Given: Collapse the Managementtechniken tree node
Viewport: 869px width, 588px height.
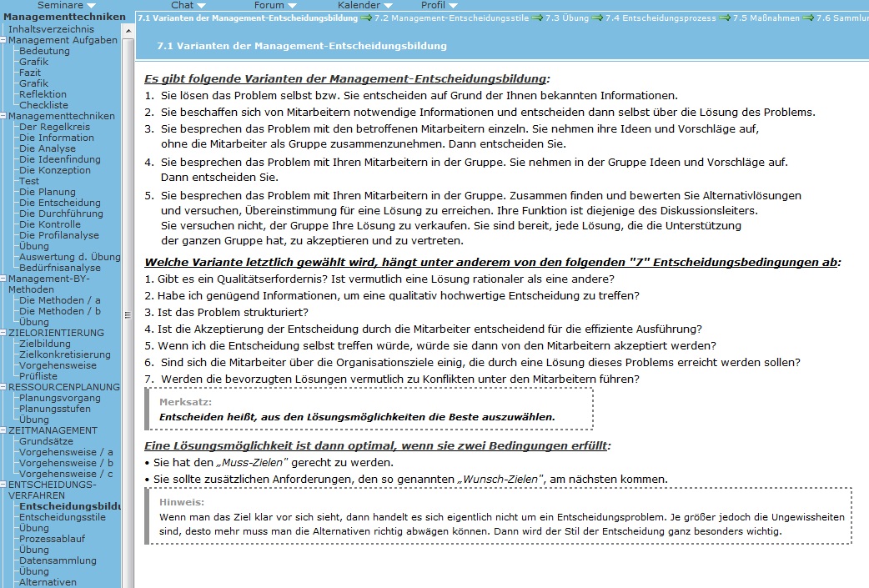Looking at the screenshot, I should point(3,116).
